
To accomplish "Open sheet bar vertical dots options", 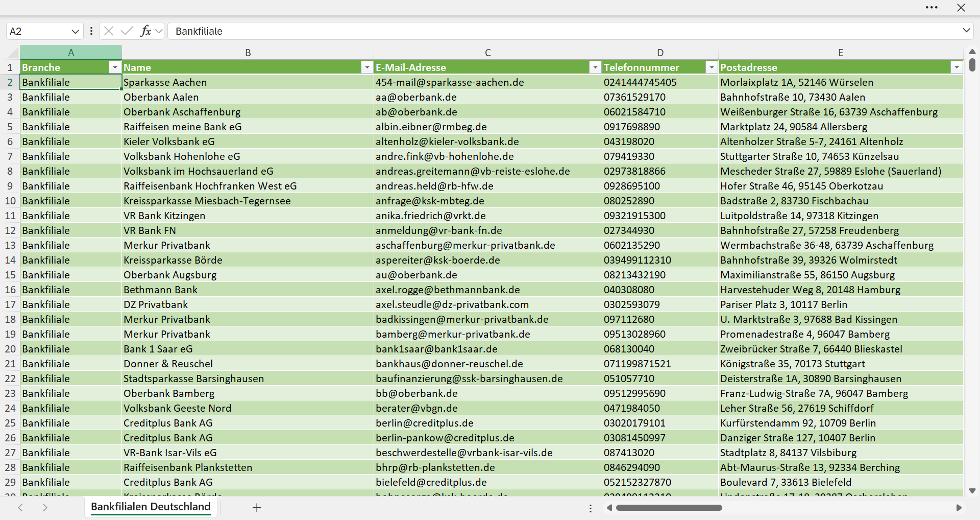I will tap(591, 508).
